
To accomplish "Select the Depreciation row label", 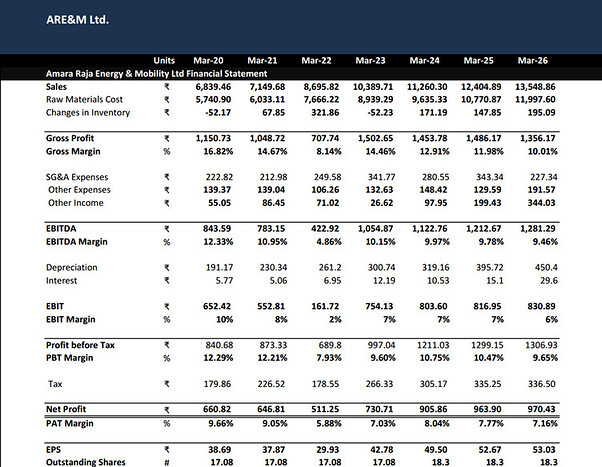I will tap(71, 267).
